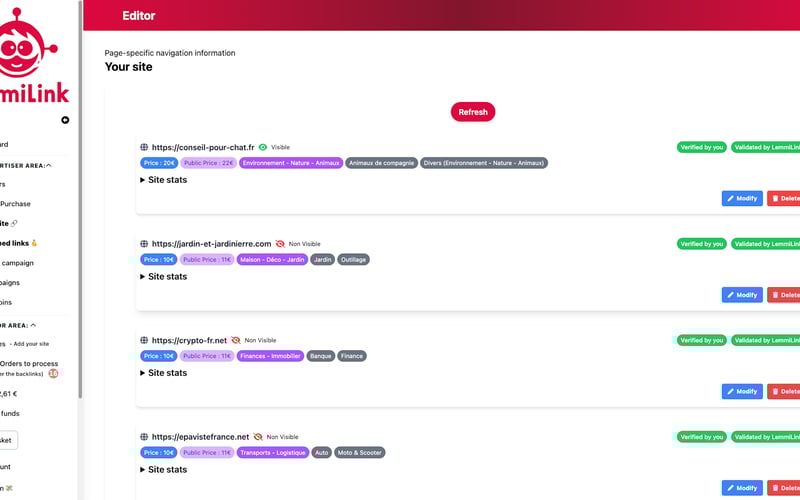Click globe icon beside jardin-et-jardinierre.com
800x500 pixels.
coord(144,244)
